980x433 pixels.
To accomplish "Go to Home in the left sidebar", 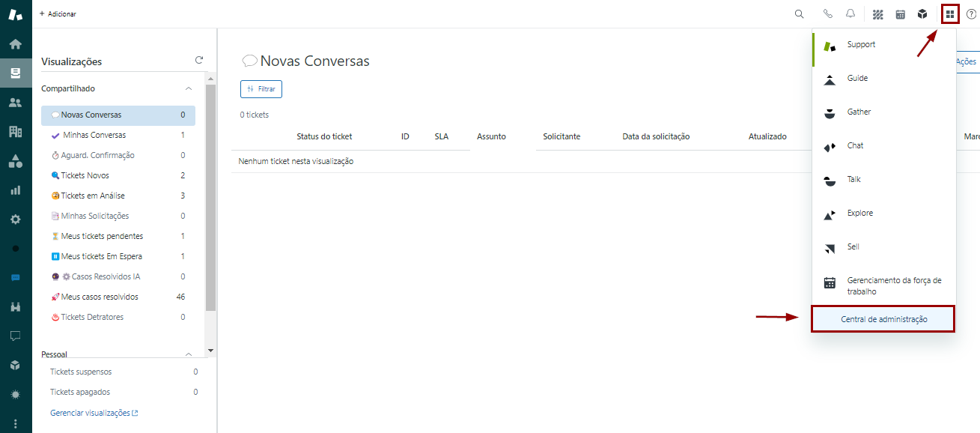I will pyautogui.click(x=15, y=44).
